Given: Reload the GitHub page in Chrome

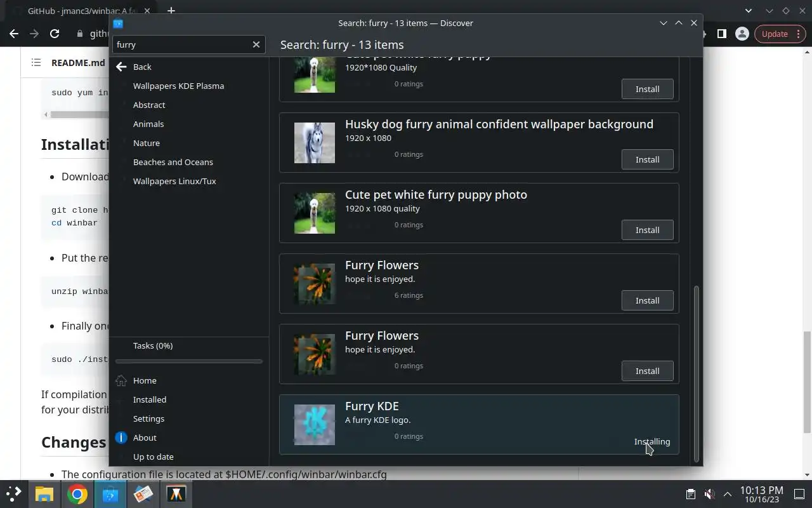Looking at the screenshot, I should 55,34.
